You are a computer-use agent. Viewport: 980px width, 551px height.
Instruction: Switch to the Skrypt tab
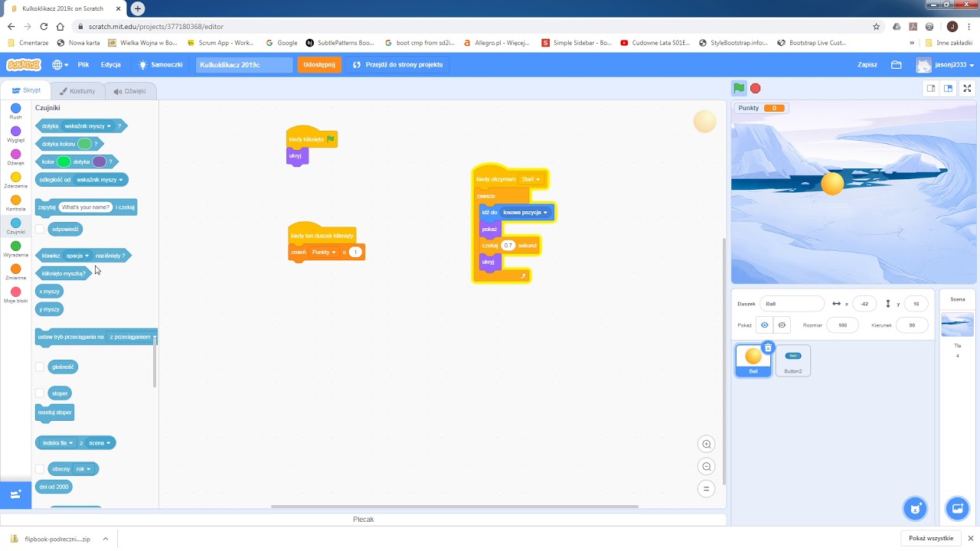[27, 90]
